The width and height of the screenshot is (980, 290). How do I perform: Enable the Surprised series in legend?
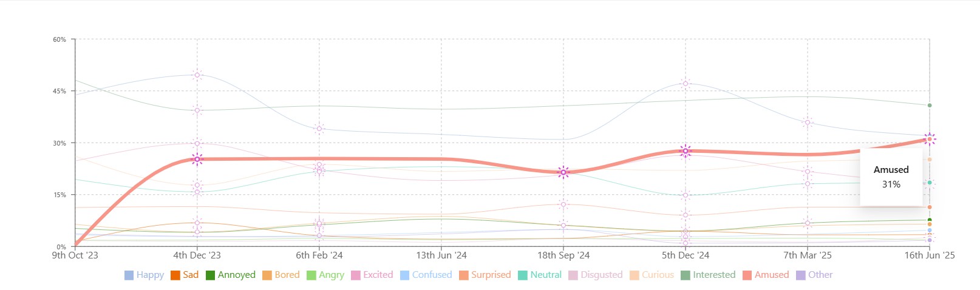click(491, 275)
